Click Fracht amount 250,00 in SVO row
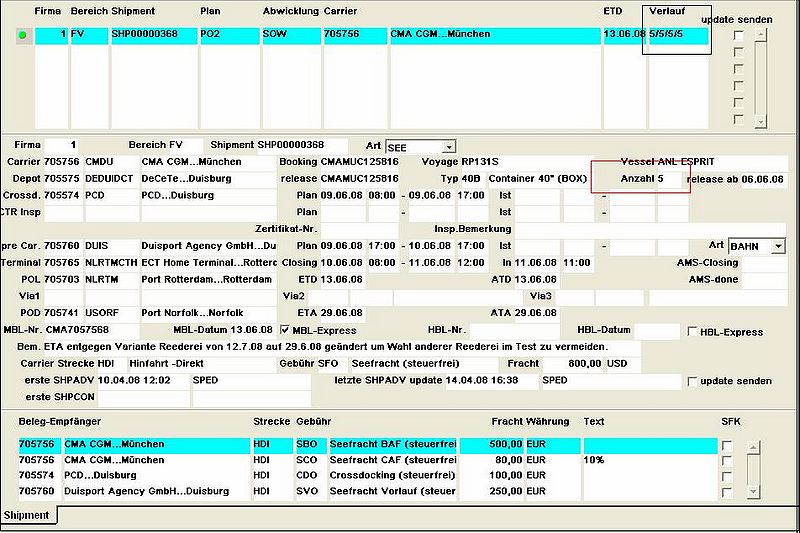Viewport: 800px width, 533px height. click(492, 492)
